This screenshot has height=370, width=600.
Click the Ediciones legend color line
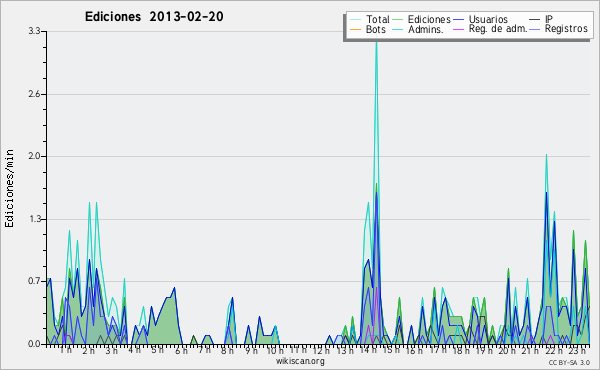point(398,20)
